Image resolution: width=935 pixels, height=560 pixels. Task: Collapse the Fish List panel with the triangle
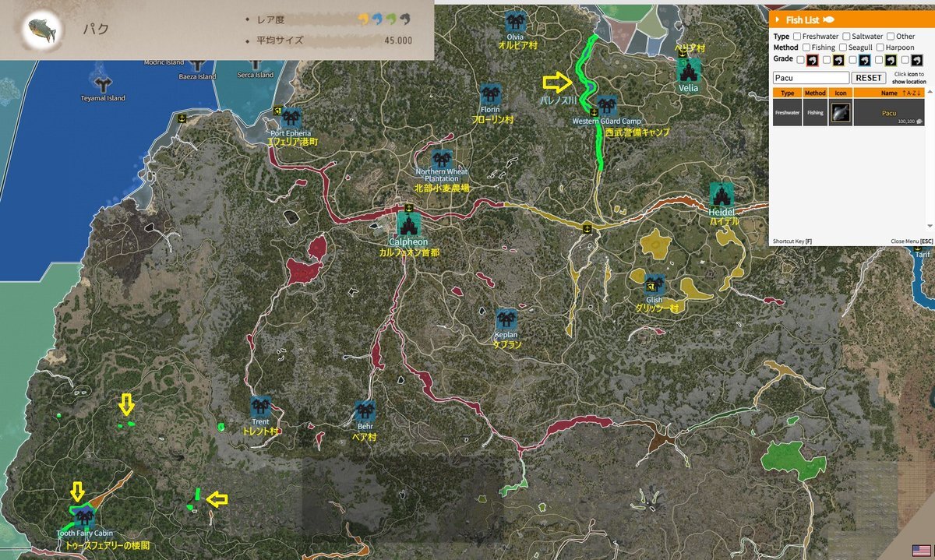778,20
